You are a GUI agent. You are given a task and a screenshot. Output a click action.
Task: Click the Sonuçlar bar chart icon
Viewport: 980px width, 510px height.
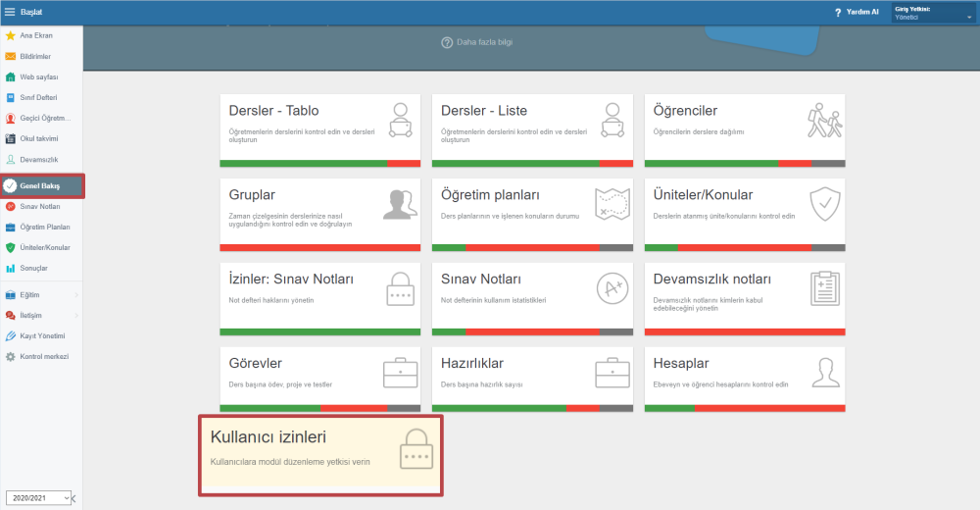click(x=10, y=269)
